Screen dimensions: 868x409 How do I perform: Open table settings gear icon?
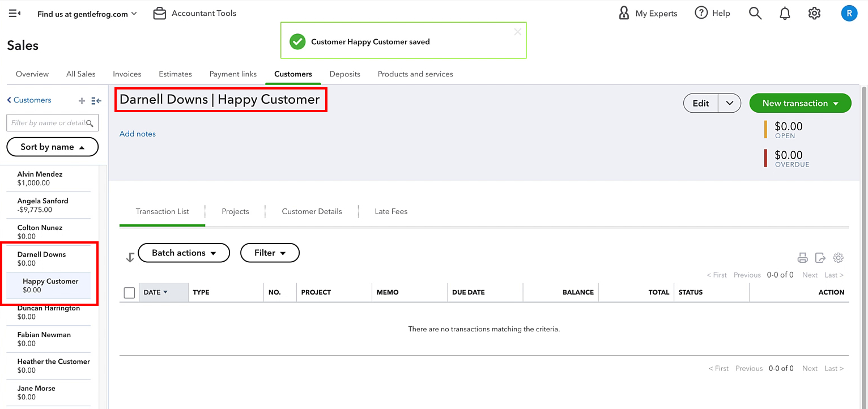point(839,258)
